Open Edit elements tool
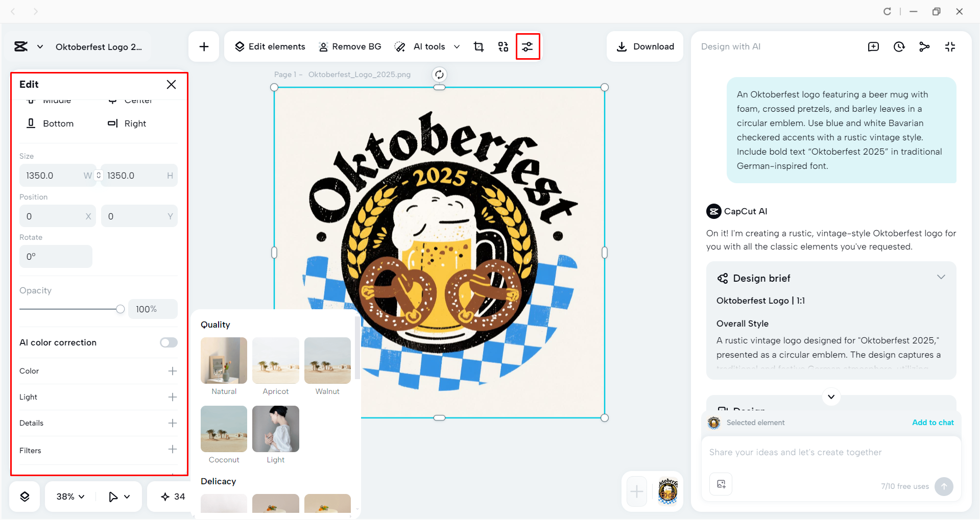 click(x=270, y=46)
